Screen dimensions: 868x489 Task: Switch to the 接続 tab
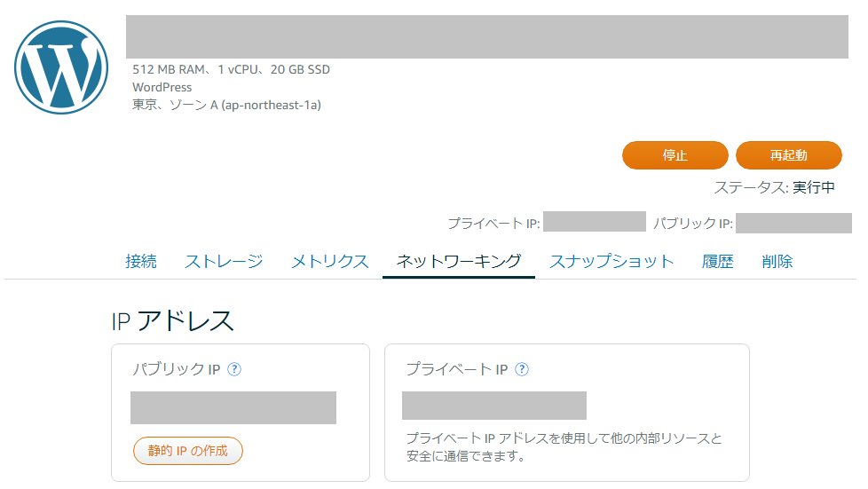pyautogui.click(x=141, y=262)
